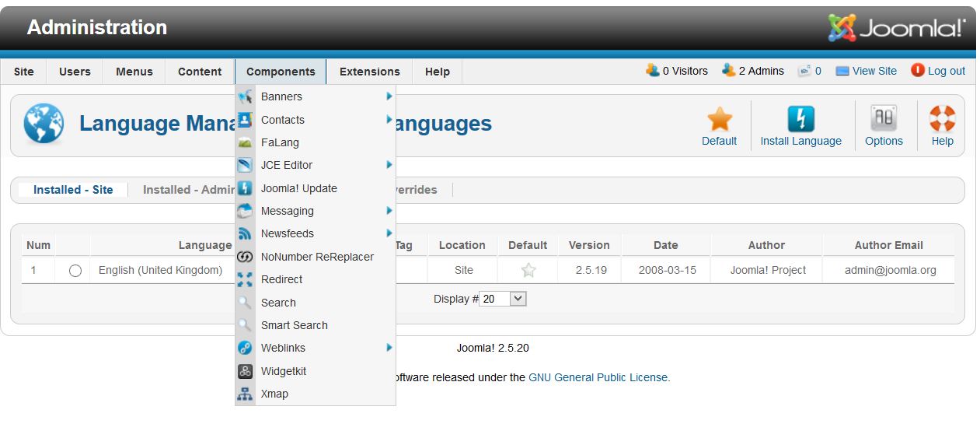Image resolution: width=980 pixels, height=424 pixels.
Task: Click the Weblinks chain icon
Action: click(245, 348)
